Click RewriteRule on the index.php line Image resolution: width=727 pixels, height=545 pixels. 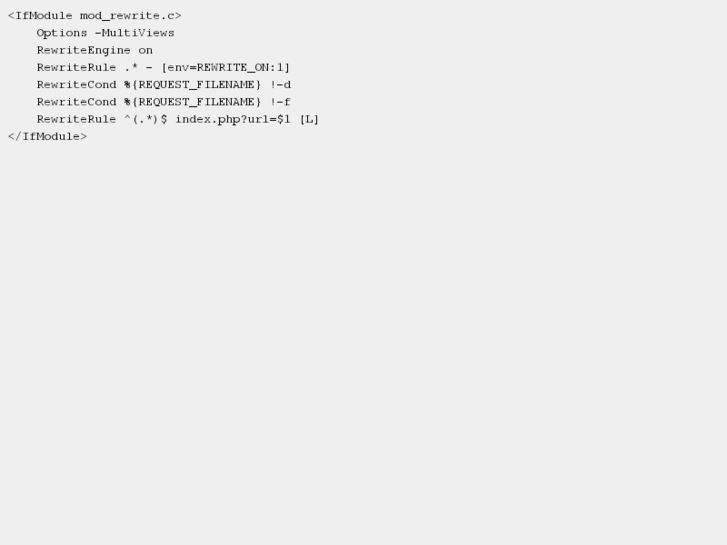click(77, 119)
